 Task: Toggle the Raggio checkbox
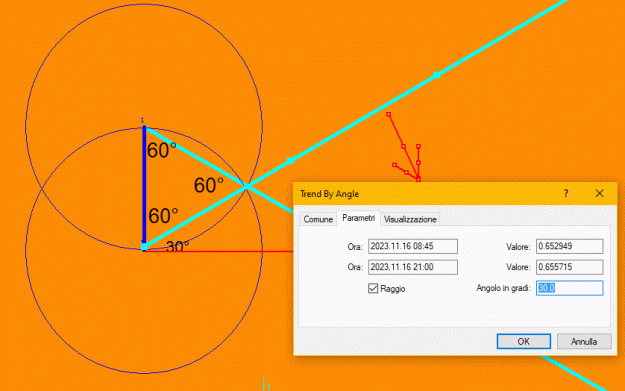click(373, 288)
